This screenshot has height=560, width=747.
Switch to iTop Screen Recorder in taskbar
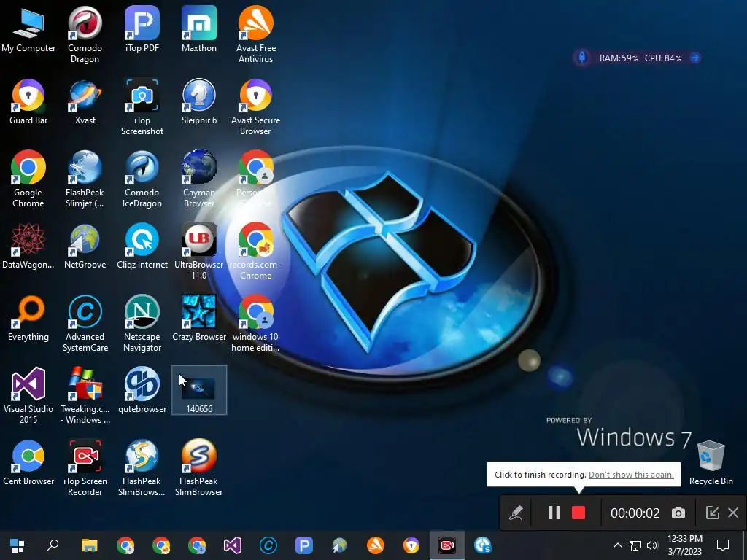(447, 545)
